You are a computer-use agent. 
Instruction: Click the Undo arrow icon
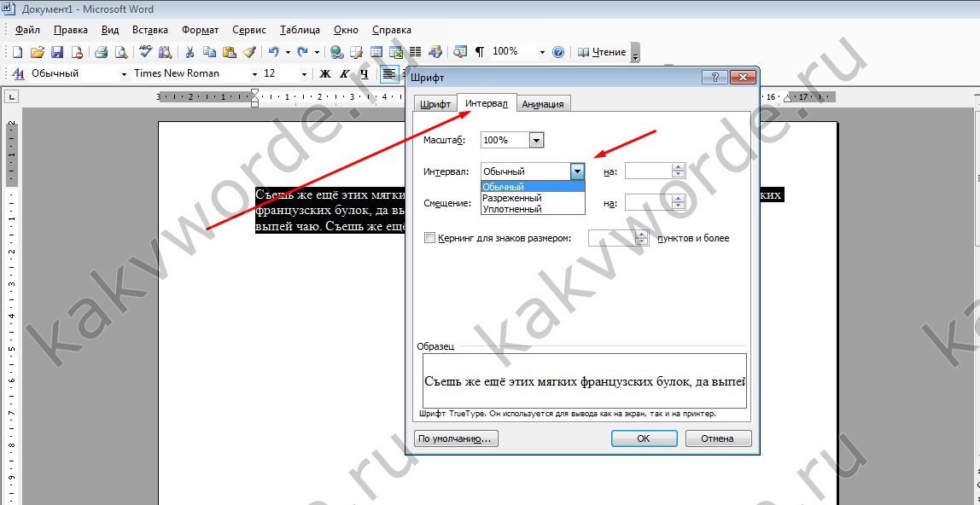tap(273, 52)
